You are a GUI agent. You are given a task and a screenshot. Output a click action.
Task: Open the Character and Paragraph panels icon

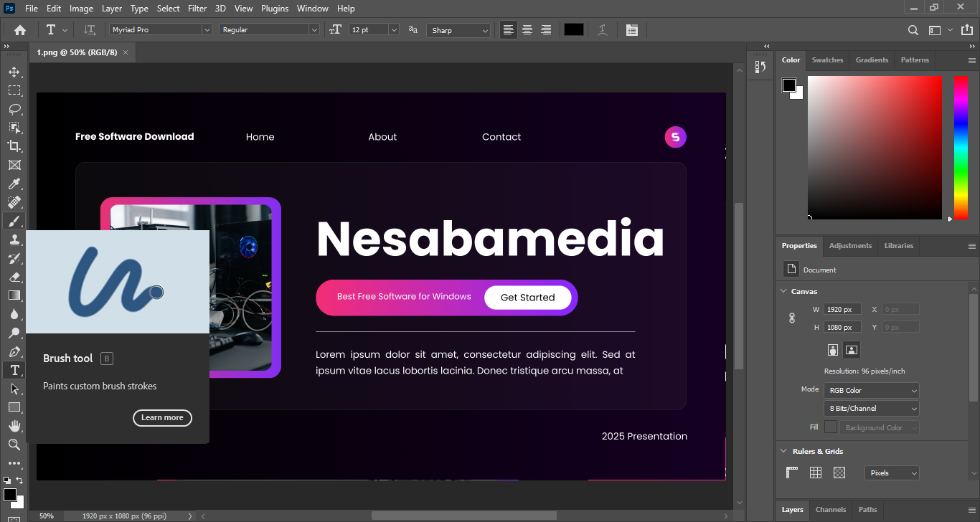click(631, 30)
